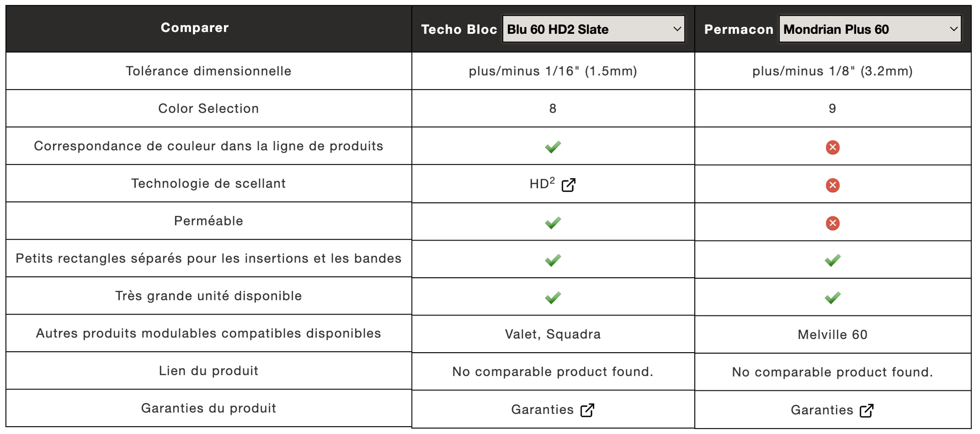Click red X in Correspondance de couleur row
This screenshot has width=980, height=434.
coord(833,147)
